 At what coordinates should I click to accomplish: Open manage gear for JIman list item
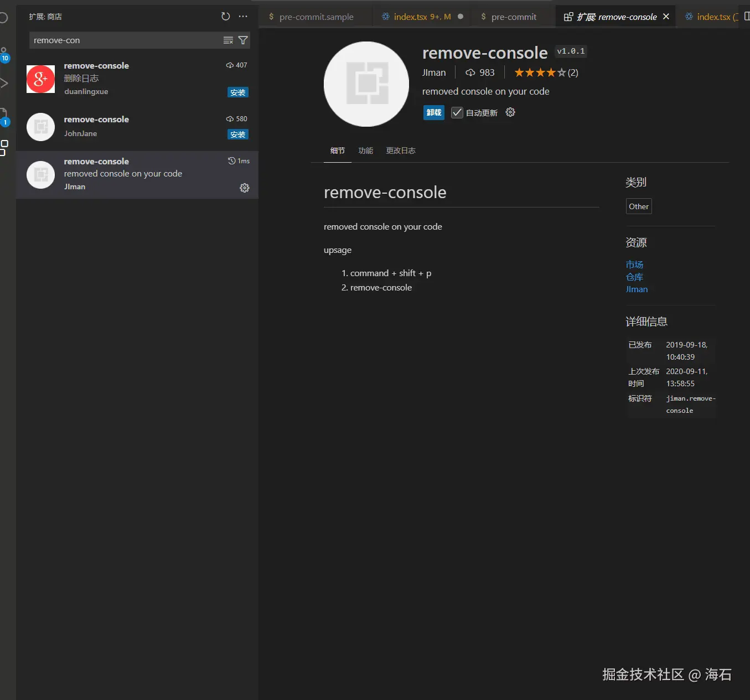244,188
